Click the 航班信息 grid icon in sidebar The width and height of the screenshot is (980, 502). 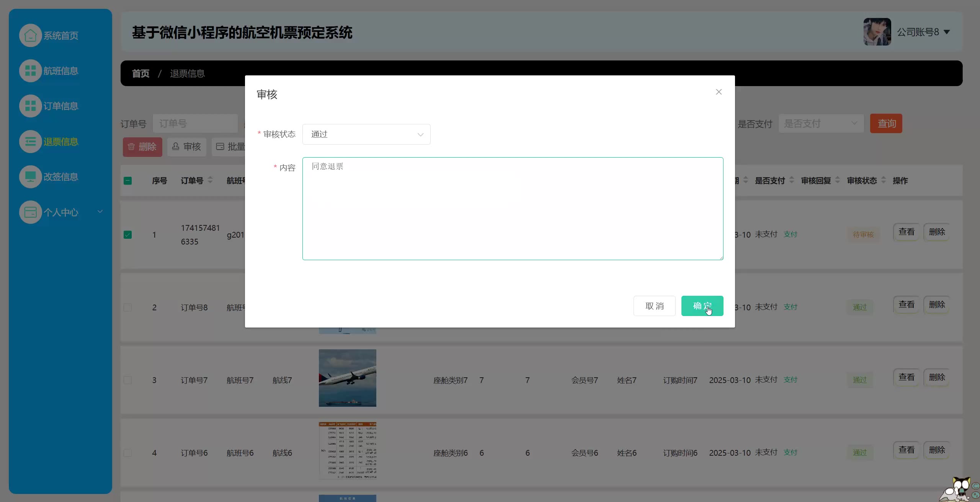(x=30, y=71)
